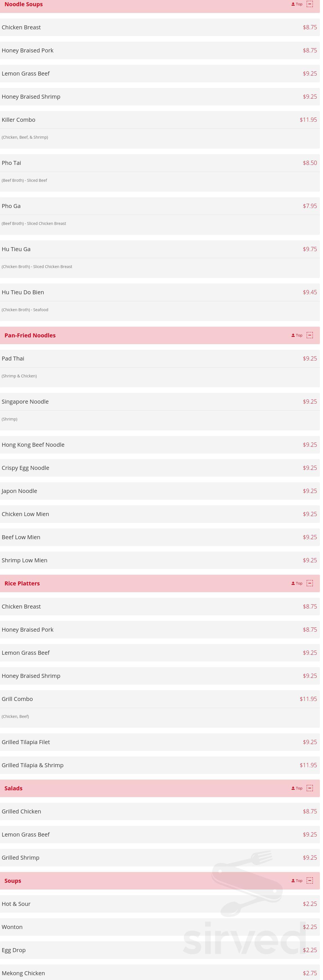
Task: Select the Pho Tai menu item
Action: [11, 163]
